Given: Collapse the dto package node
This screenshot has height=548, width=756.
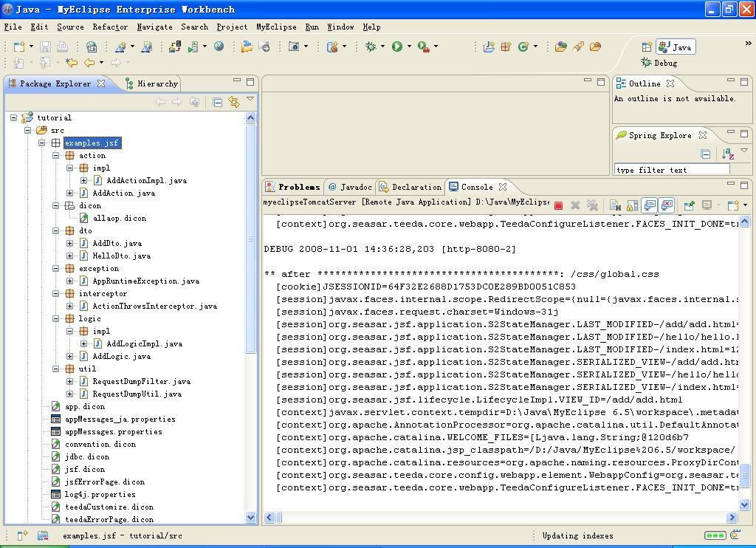Looking at the screenshot, I should 55,230.
